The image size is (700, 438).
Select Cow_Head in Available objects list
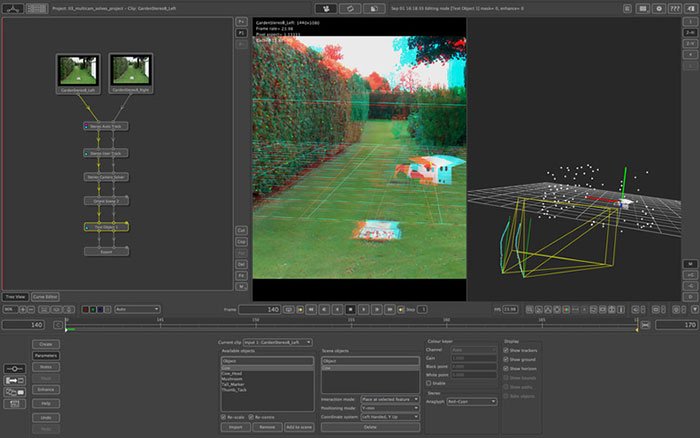click(232, 374)
